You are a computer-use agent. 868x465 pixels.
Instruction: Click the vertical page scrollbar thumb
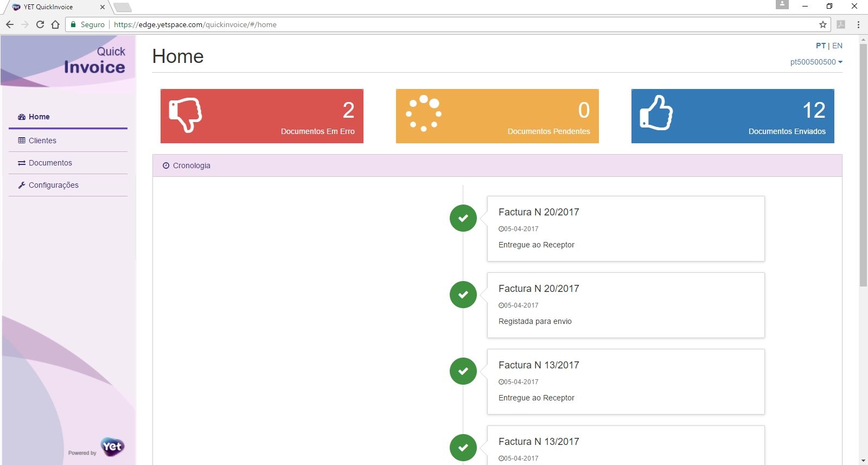863,163
